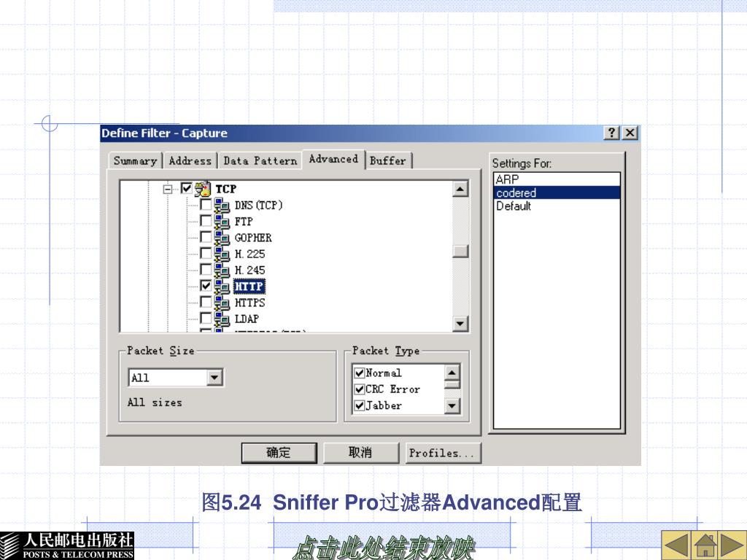Uncheck the CRC Error packet type

(360, 389)
